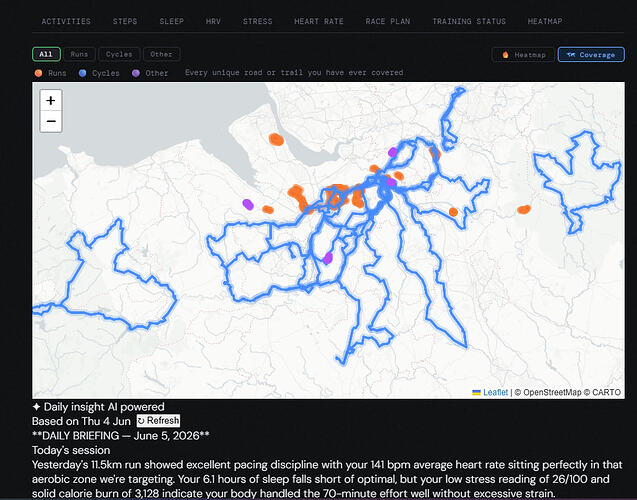This screenshot has width=637, height=500.
Task: Open the OpenStreetMap attribution link
Action: [x=553, y=392]
